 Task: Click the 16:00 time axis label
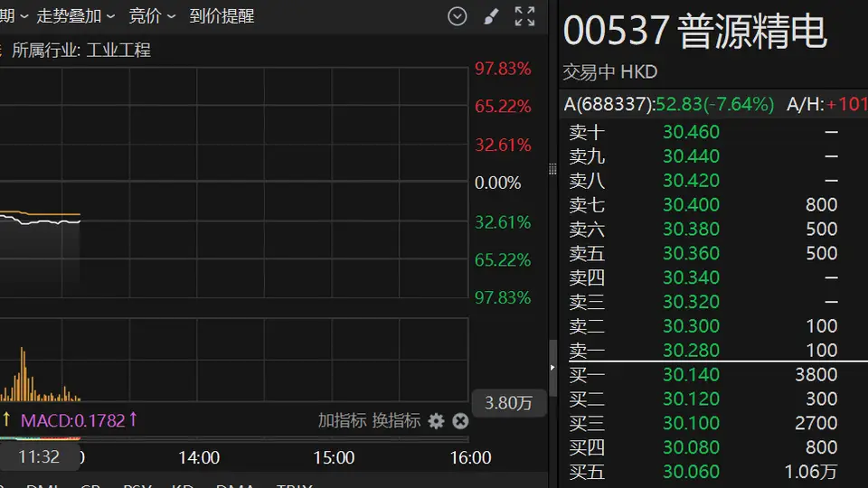(x=470, y=457)
